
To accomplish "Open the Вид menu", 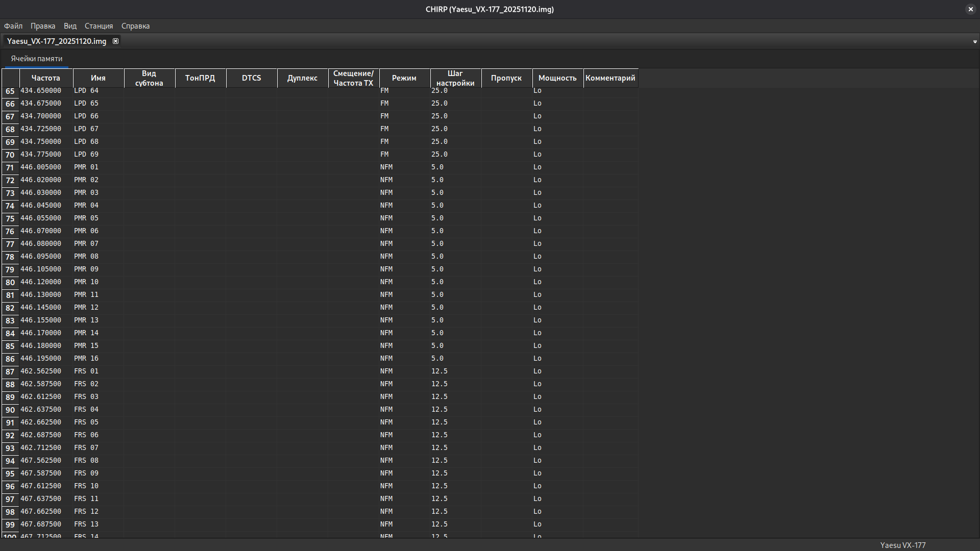I will [x=70, y=26].
